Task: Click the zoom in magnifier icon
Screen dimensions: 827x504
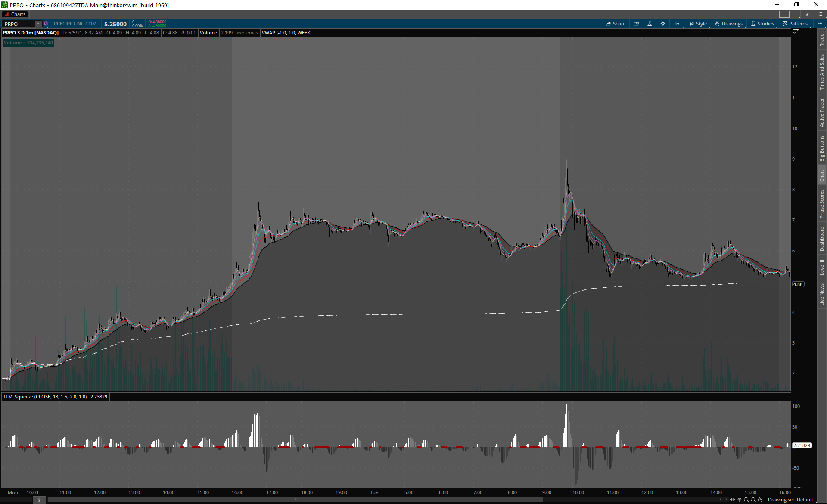Action: click(746, 500)
